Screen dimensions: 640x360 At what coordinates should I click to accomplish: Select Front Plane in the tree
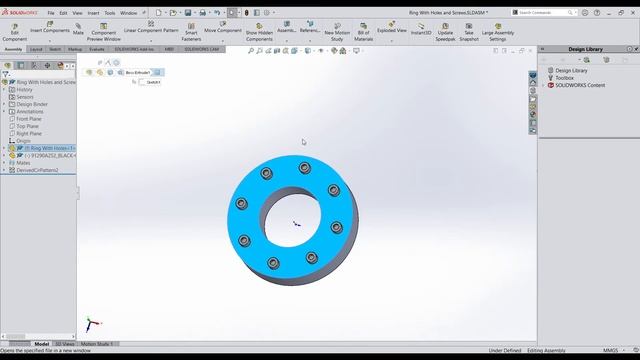(29, 119)
